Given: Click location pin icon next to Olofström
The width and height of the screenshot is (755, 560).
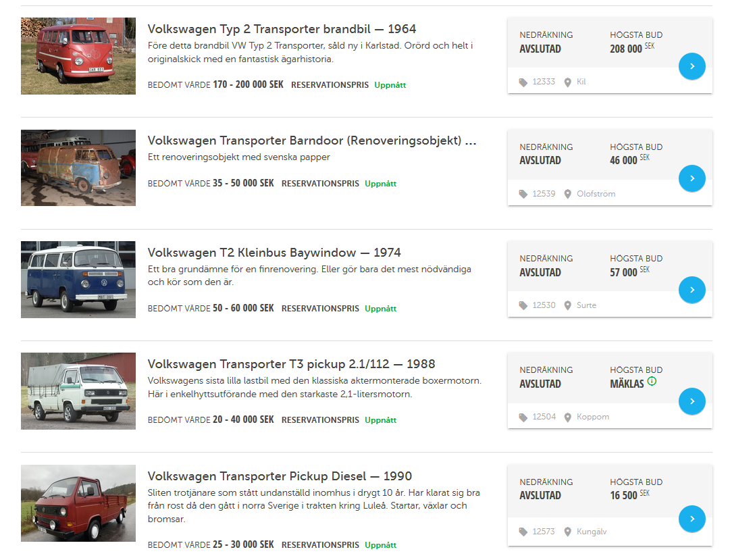Looking at the screenshot, I should point(568,194).
